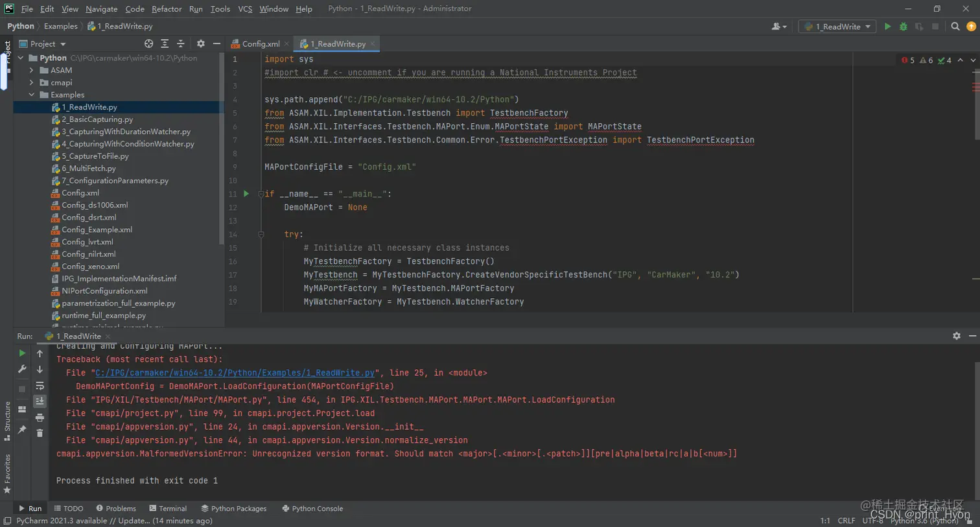This screenshot has width=980, height=527.
Task: Open the Refactor menu
Action: pyautogui.click(x=167, y=9)
